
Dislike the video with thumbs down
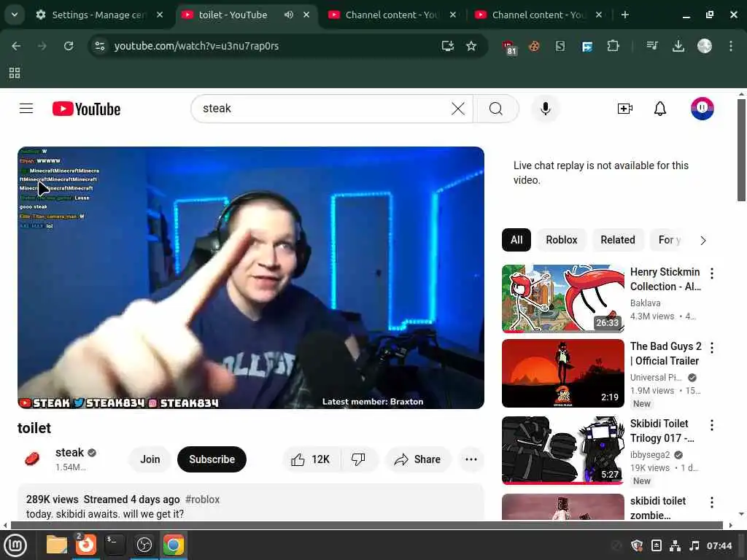point(358,459)
